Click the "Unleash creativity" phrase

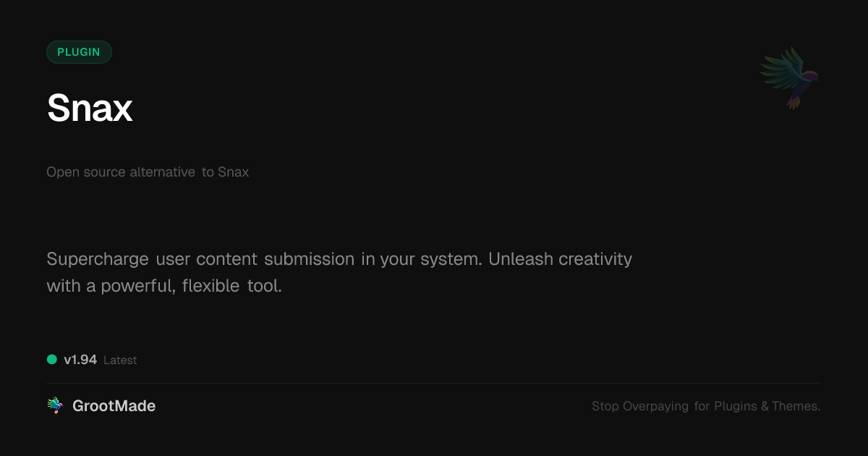pos(560,259)
